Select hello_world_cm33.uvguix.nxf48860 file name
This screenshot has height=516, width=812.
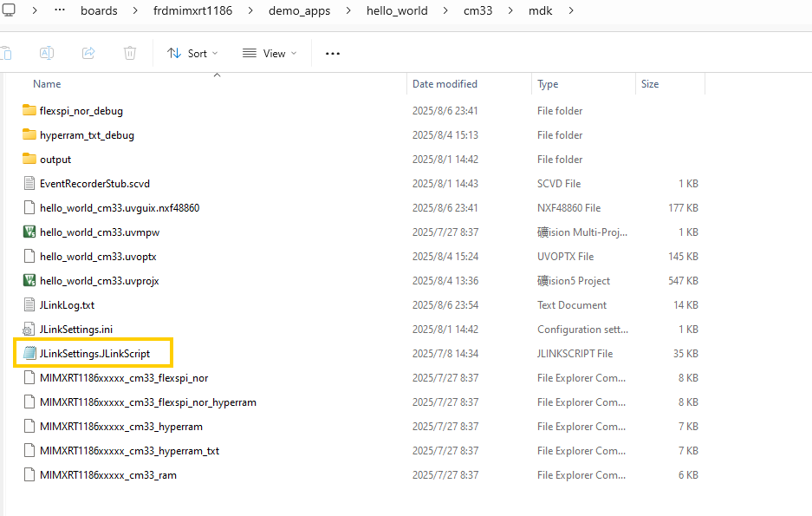click(x=120, y=208)
